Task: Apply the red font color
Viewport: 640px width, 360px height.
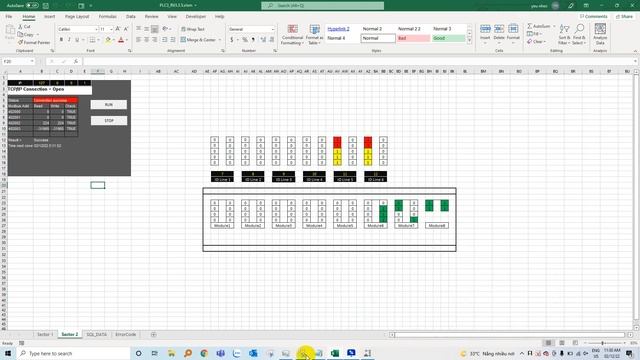Action: coord(121,40)
